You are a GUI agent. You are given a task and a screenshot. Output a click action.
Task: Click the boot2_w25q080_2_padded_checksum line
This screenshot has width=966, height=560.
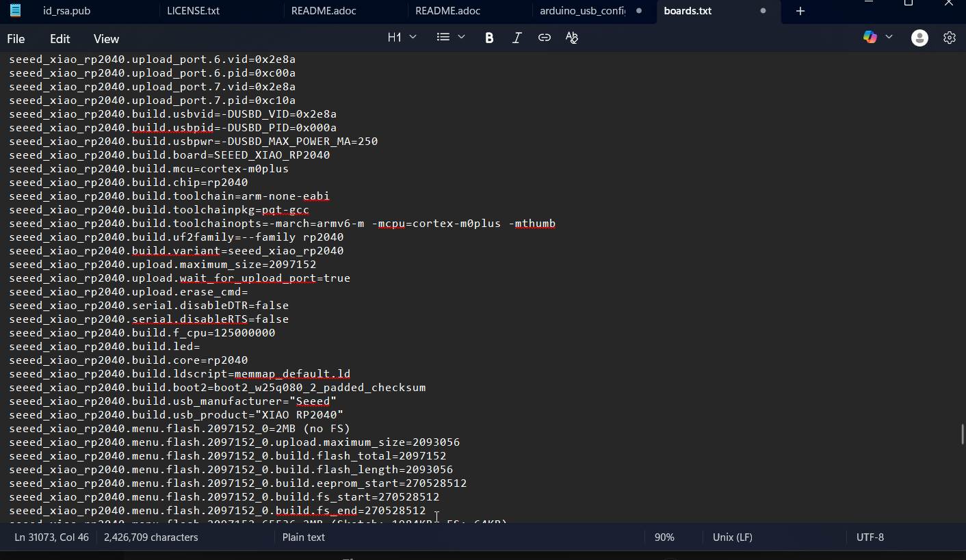point(218,388)
